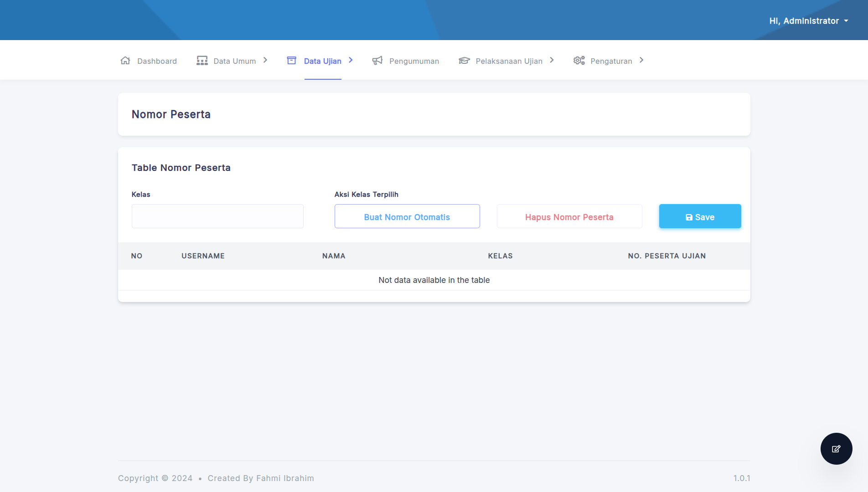The height and width of the screenshot is (492, 868).
Task: Click the Pengaturan gears icon
Action: pos(579,61)
